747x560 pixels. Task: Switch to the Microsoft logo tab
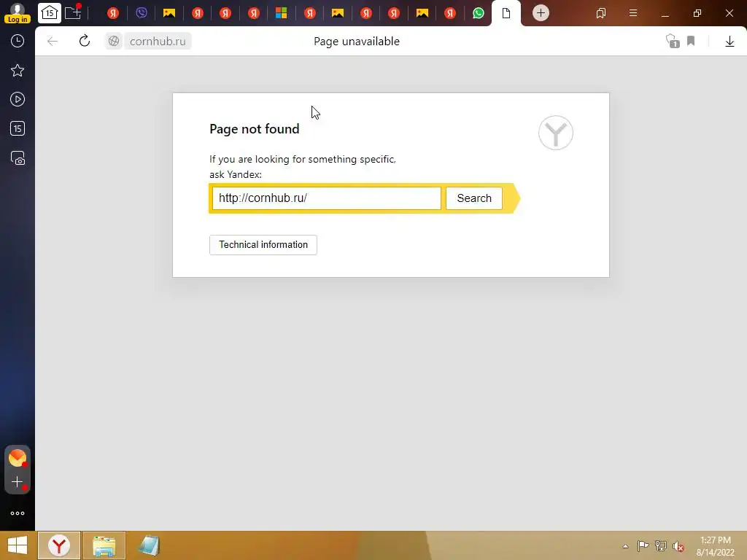[x=281, y=13]
